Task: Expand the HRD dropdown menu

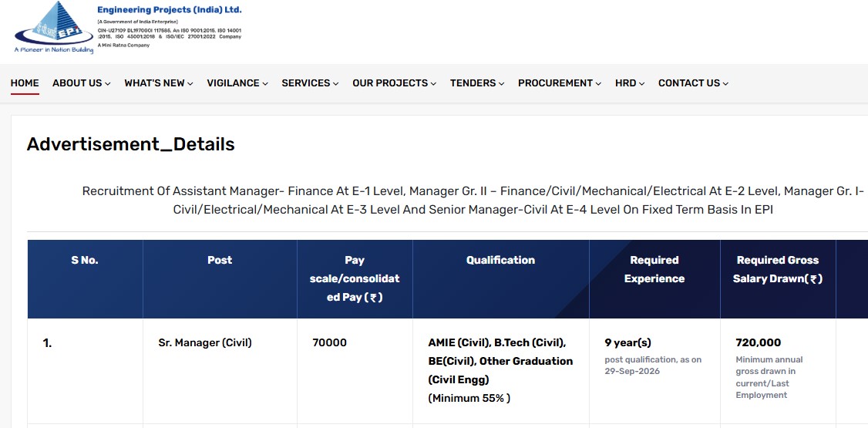Action: [x=630, y=83]
